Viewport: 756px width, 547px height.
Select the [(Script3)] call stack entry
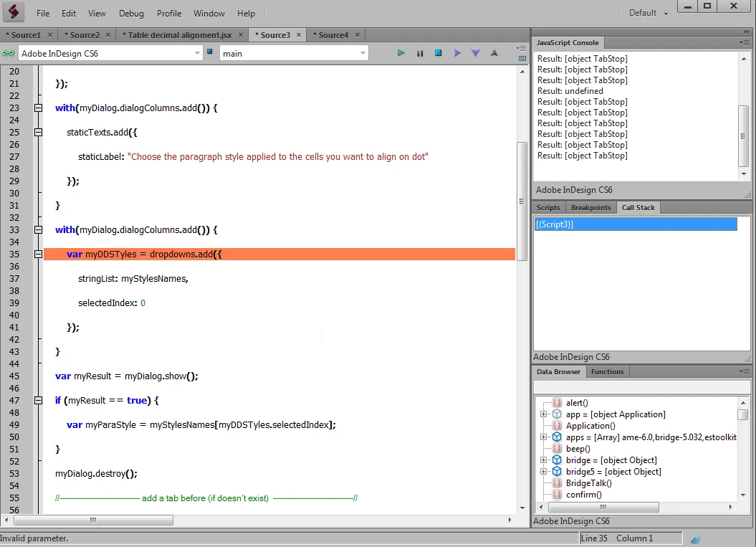coord(636,224)
